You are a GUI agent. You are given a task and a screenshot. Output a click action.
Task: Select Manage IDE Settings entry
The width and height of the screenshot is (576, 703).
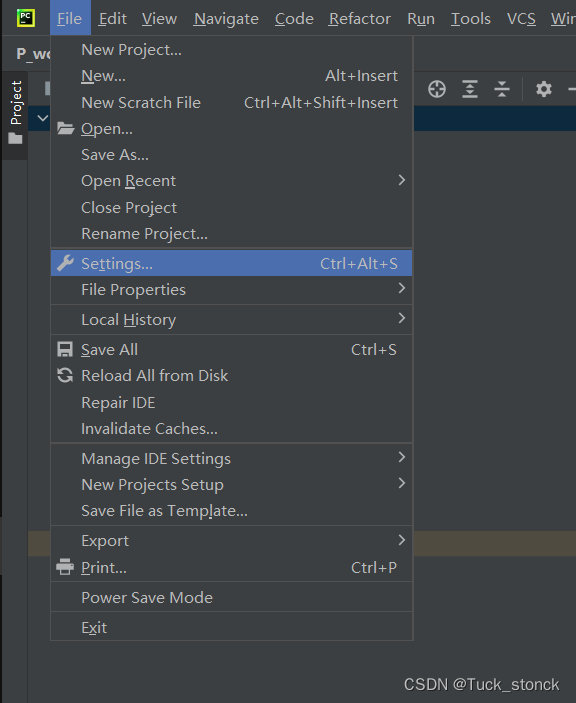(x=231, y=458)
